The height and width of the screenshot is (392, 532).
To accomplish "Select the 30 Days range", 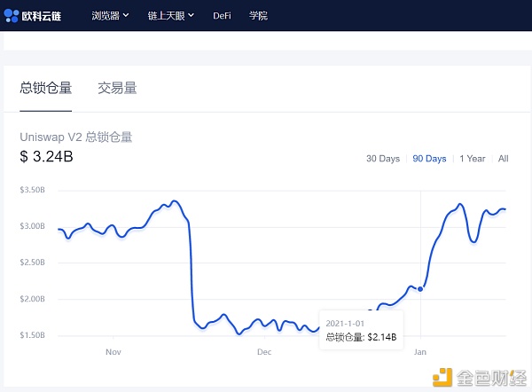I will point(383,159).
